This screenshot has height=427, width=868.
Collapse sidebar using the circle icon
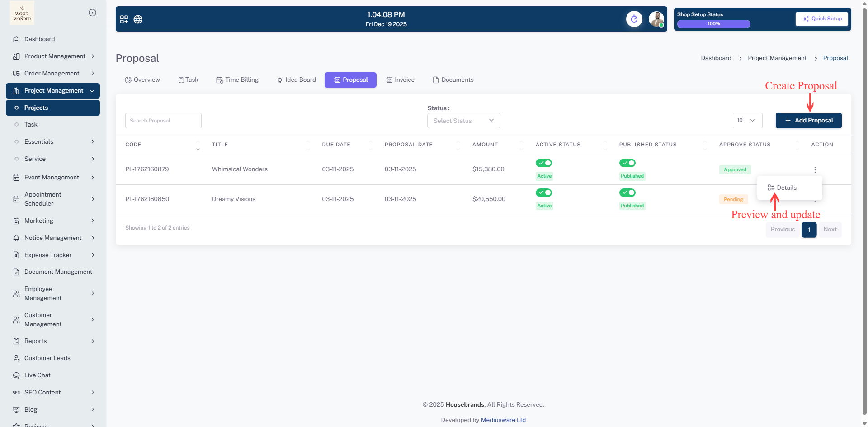[x=92, y=13]
